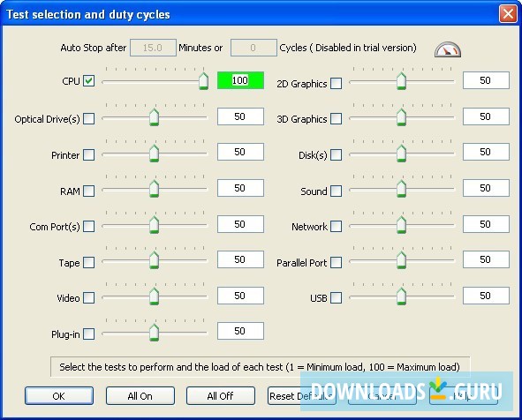Tick the Parallel Port checkbox

pos(336,262)
